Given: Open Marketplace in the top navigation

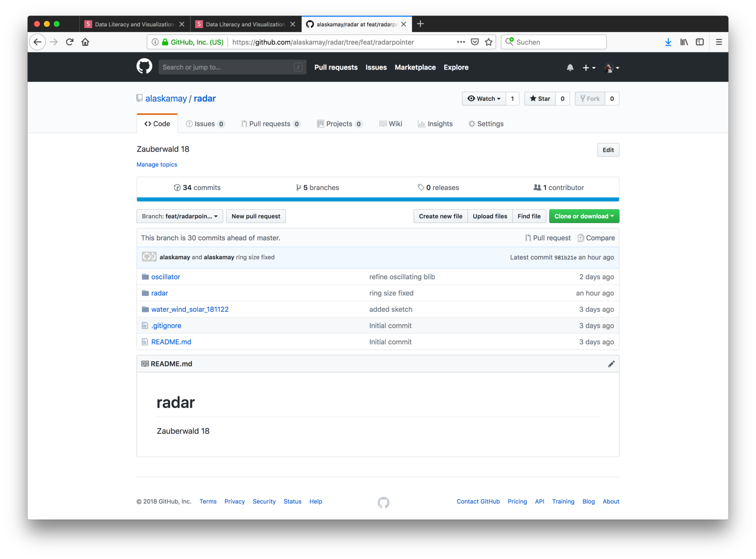Looking at the screenshot, I should tap(415, 67).
